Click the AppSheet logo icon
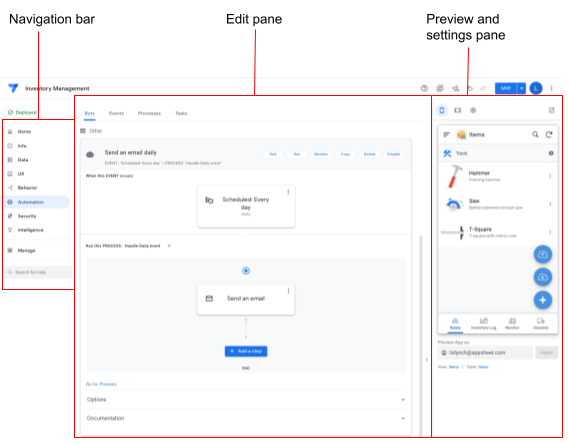 [13, 88]
